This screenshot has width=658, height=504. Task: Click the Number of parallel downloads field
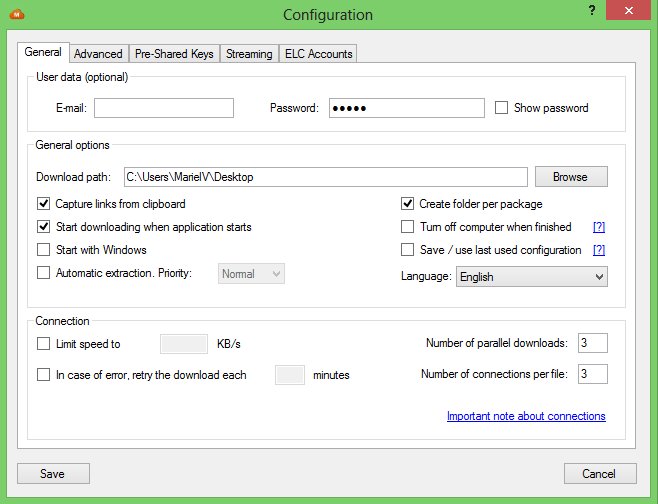pyautogui.click(x=593, y=343)
